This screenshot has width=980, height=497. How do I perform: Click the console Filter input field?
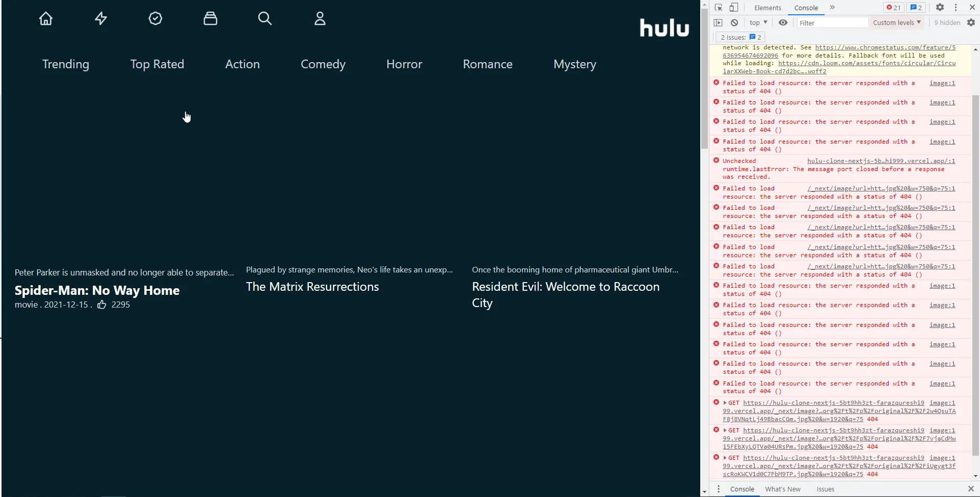point(832,22)
